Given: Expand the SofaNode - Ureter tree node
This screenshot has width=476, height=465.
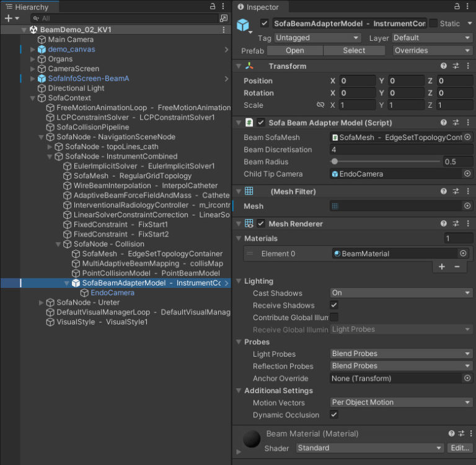Looking at the screenshot, I should click(x=42, y=303).
